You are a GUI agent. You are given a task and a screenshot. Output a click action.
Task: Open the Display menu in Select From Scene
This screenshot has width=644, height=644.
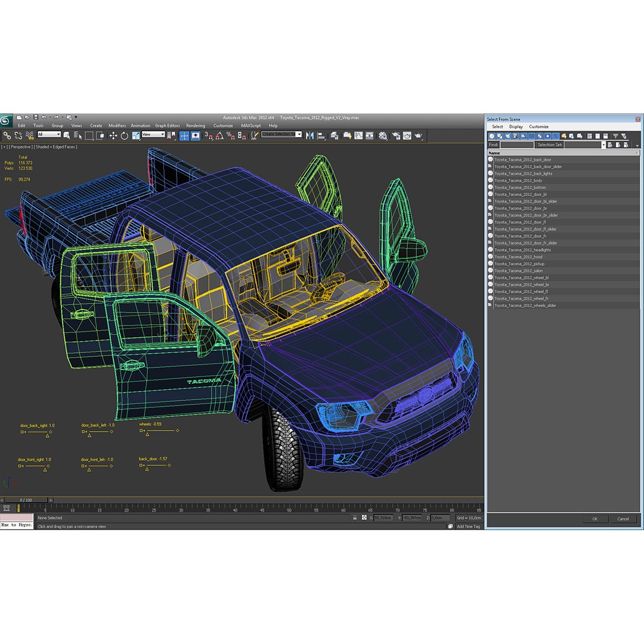tap(516, 127)
